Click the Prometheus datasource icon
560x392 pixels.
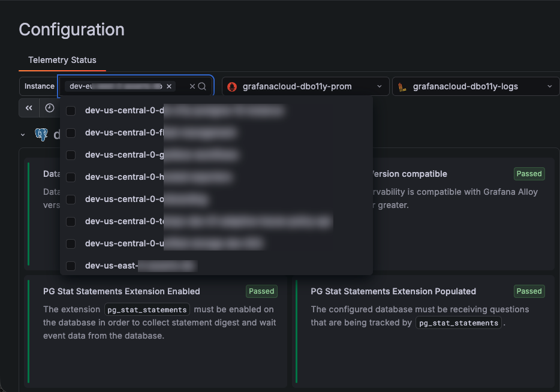(231, 86)
